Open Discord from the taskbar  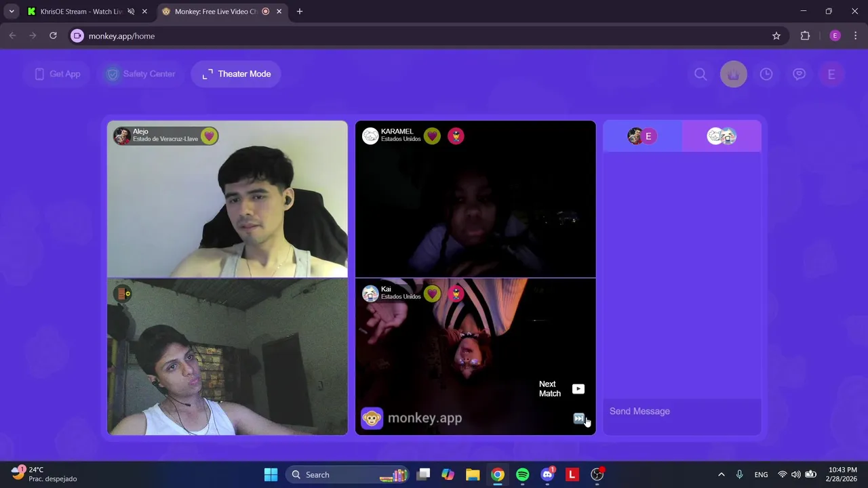pyautogui.click(x=547, y=474)
